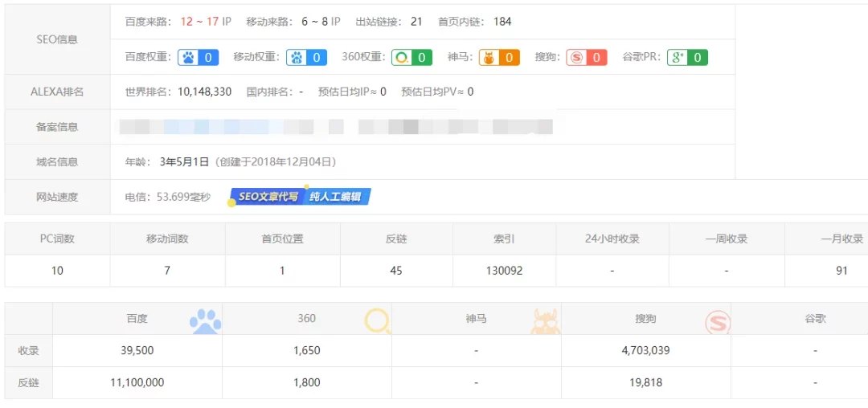Open the SEO文章代写 banner
868x408 pixels.
click(x=268, y=197)
